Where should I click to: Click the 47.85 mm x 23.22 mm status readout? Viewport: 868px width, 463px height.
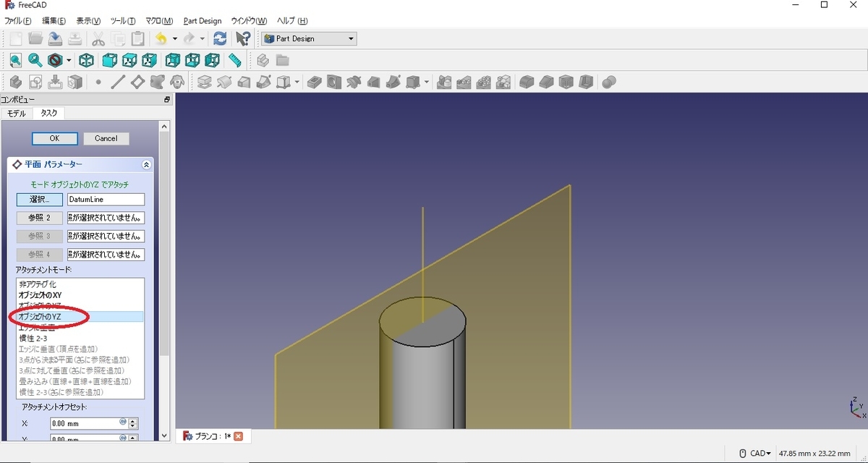[814, 454]
